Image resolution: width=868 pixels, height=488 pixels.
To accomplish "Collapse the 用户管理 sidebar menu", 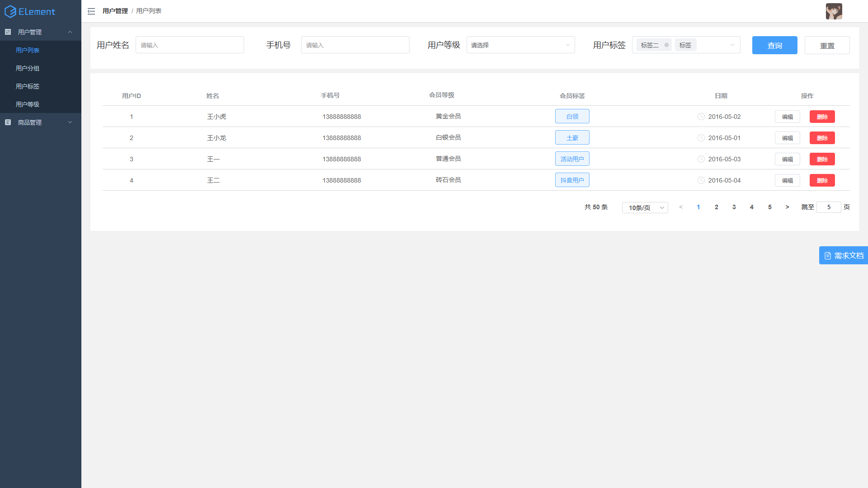I will (x=41, y=32).
